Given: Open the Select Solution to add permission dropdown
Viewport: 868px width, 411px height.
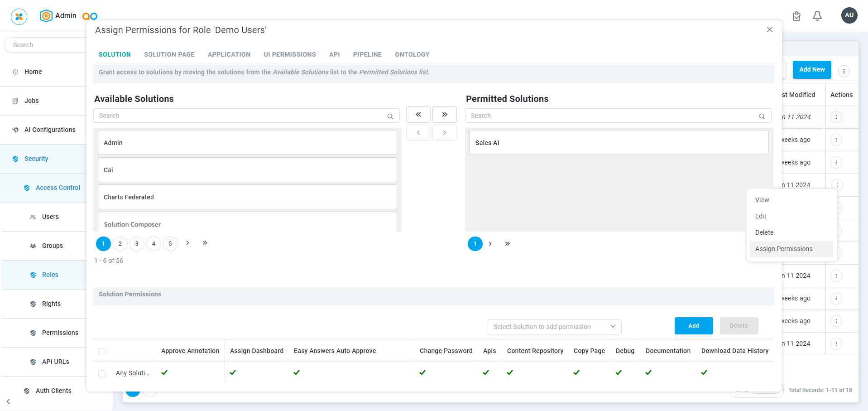Looking at the screenshot, I should (554, 327).
